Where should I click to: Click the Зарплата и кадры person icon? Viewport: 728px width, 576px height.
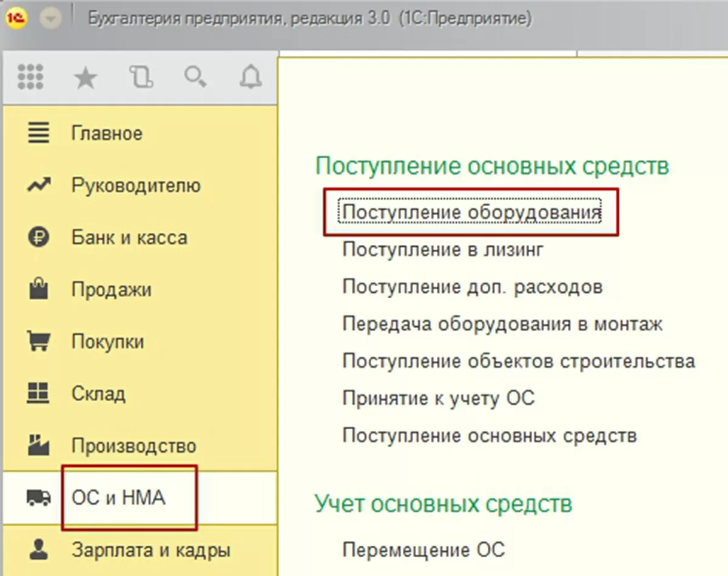tap(38, 551)
